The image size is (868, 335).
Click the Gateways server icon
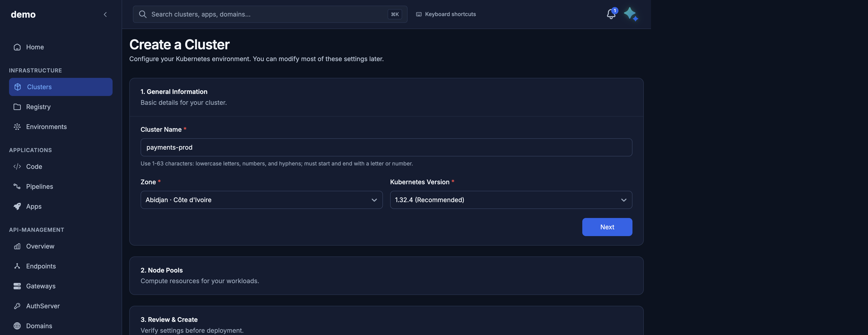(17, 286)
